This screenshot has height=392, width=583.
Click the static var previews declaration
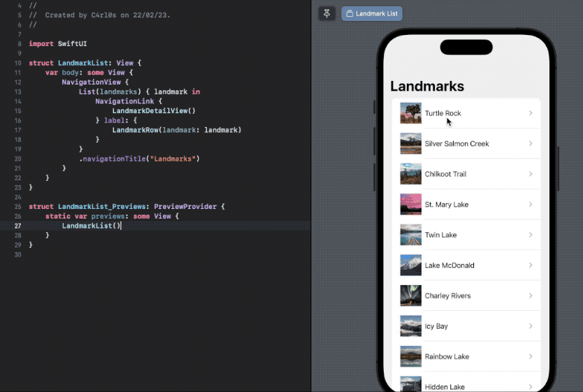pyautogui.click(x=112, y=216)
